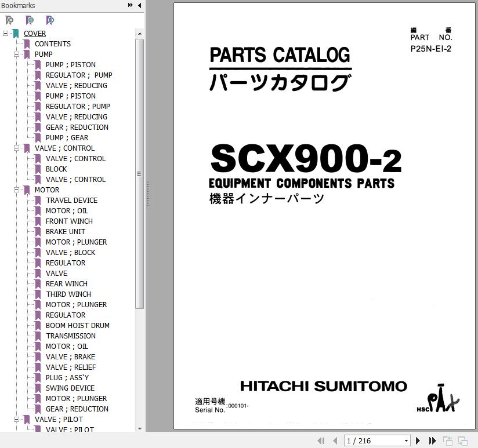Select the PLUG ; ASS'Y bookmark
Image resolution: width=478 pixels, height=448 pixels.
pos(67,378)
